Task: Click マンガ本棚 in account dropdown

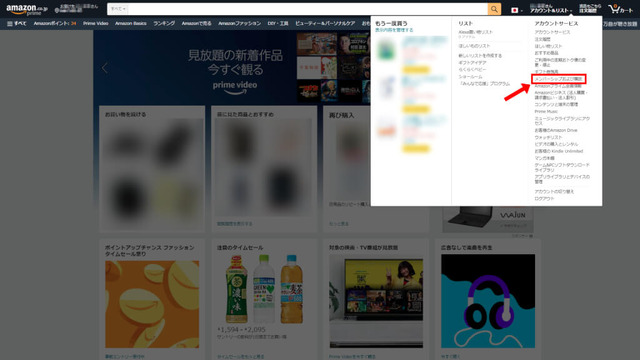Action: [544, 158]
